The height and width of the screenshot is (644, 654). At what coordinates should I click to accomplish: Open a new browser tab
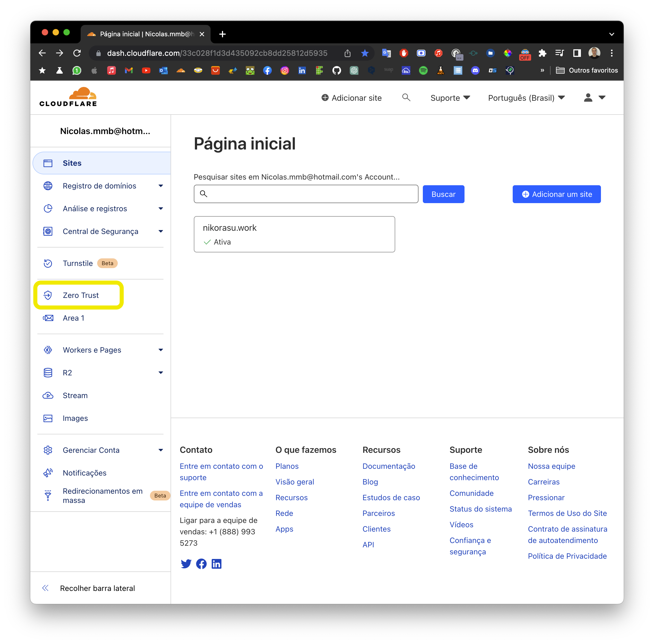tap(222, 34)
